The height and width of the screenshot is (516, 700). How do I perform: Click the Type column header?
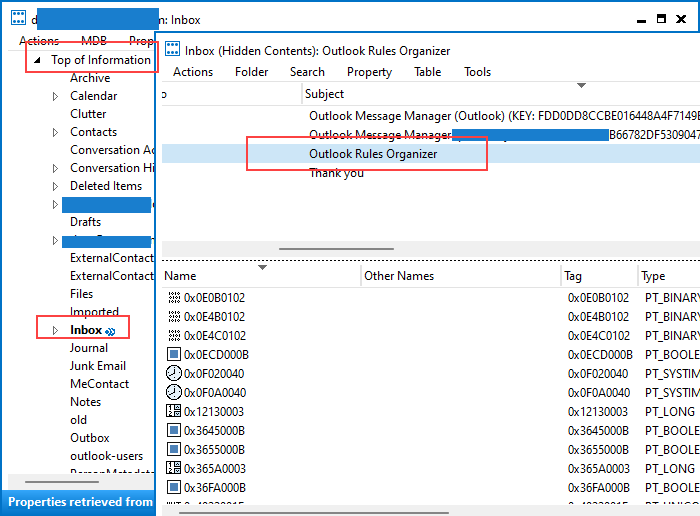point(669,276)
